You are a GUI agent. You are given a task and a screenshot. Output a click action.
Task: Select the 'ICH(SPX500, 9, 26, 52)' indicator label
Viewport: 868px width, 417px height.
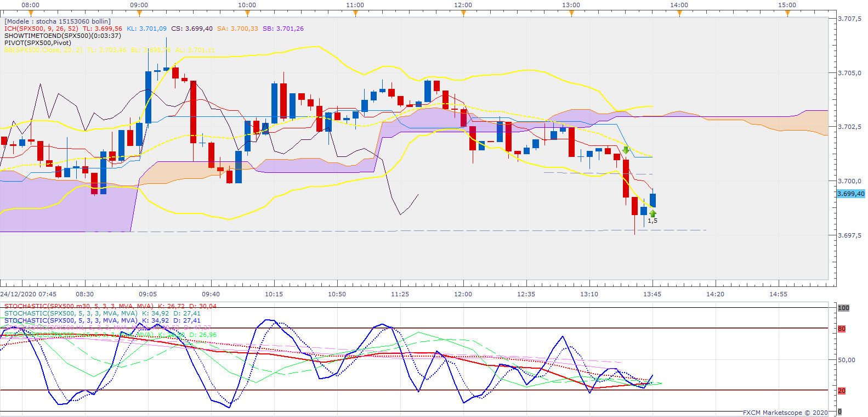pos(41,29)
